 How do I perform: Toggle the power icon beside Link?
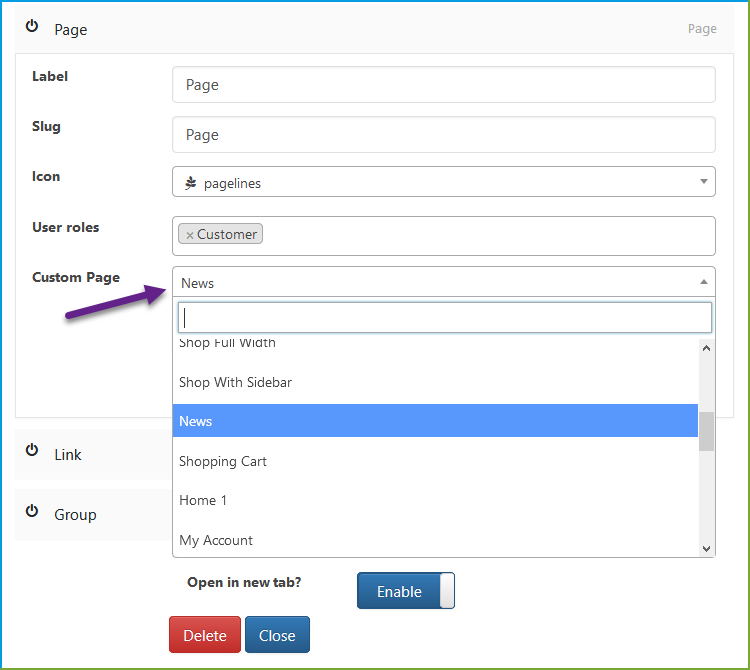pos(32,450)
